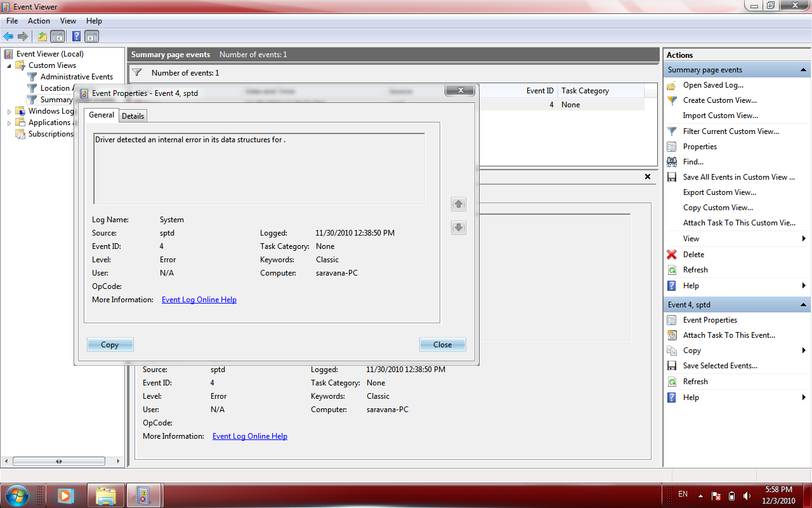
Task: Open the File menu
Action: pyautogui.click(x=12, y=21)
